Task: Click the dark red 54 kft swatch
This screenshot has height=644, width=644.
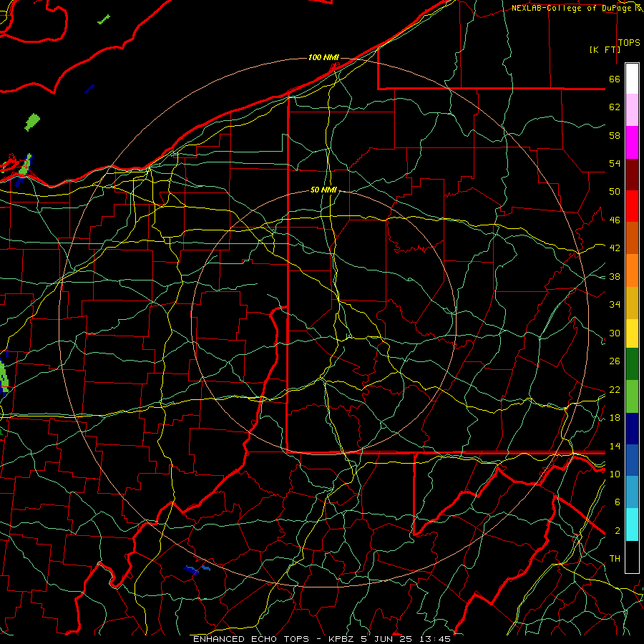Action: coord(632,175)
